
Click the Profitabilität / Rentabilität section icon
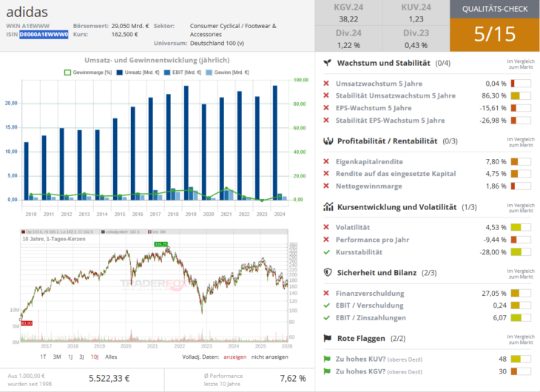pos(327,141)
